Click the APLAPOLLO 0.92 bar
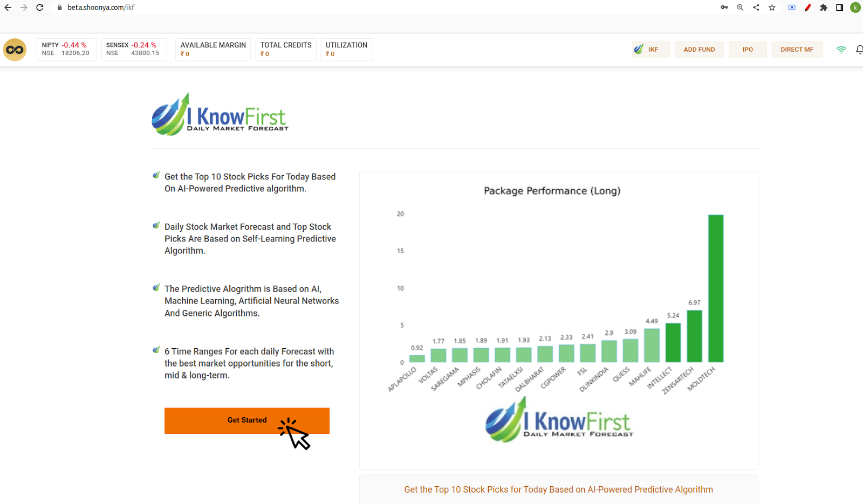The width and height of the screenshot is (863, 504). (417, 358)
